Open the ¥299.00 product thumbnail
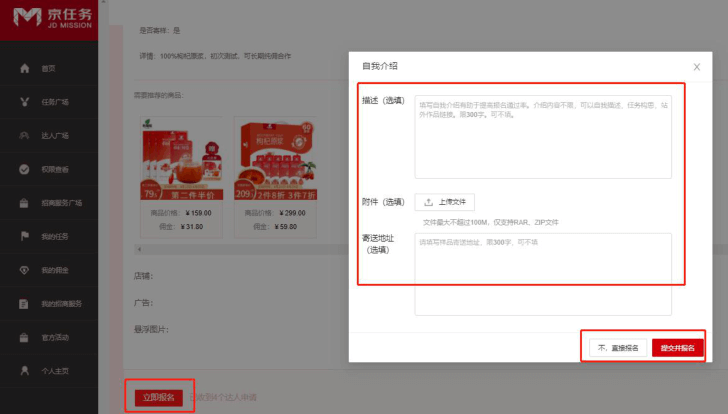 275,158
